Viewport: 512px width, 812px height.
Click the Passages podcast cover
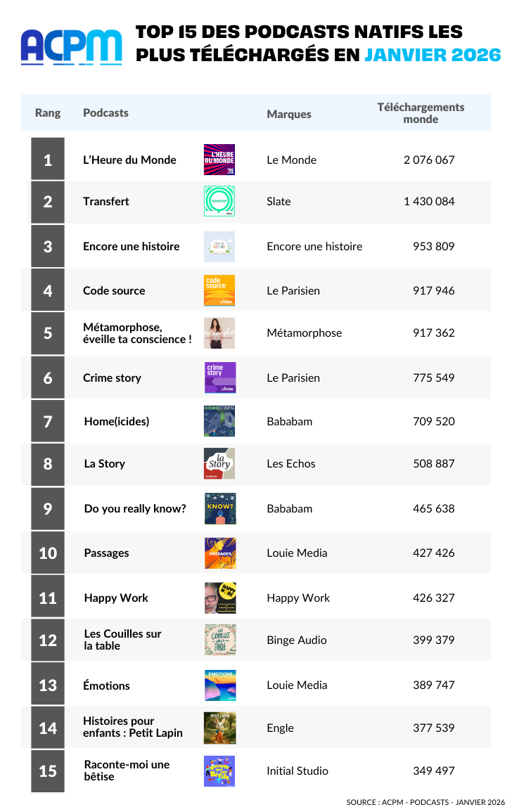click(x=219, y=553)
